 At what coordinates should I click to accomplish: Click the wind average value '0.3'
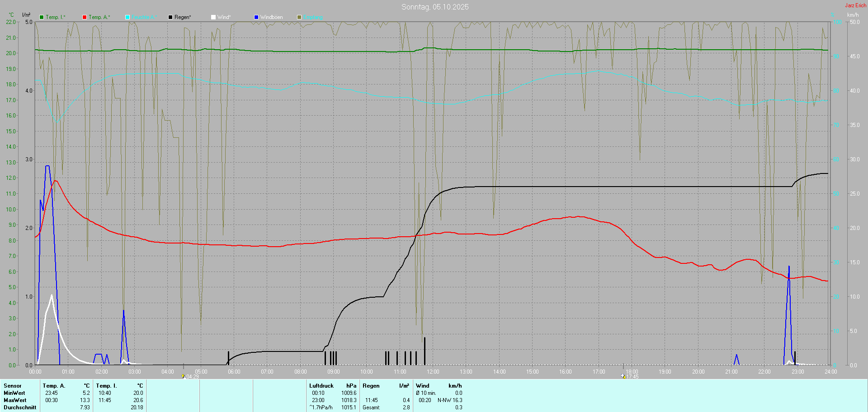point(459,407)
